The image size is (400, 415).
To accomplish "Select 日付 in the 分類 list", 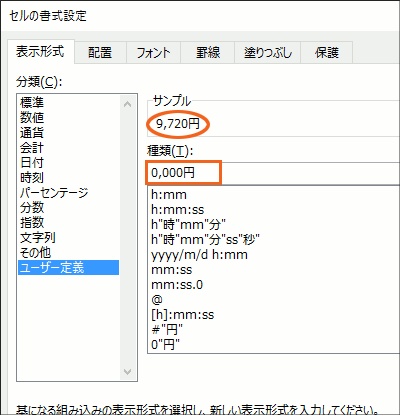I will click(x=32, y=162).
